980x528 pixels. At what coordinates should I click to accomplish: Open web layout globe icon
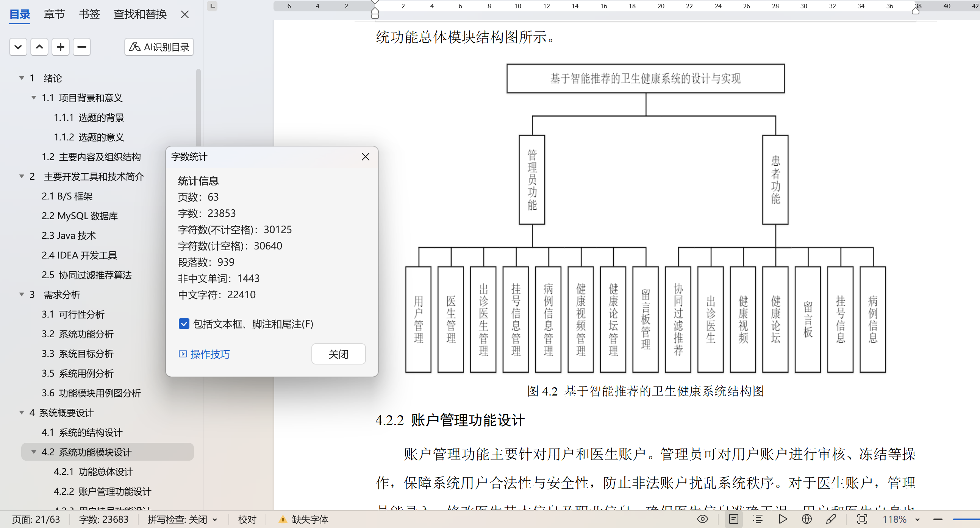(x=807, y=519)
